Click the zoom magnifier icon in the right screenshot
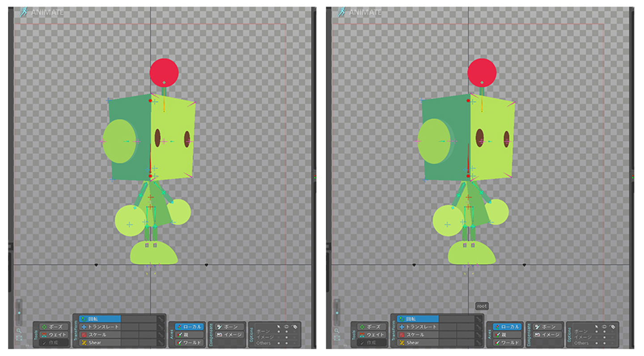 (337, 331)
